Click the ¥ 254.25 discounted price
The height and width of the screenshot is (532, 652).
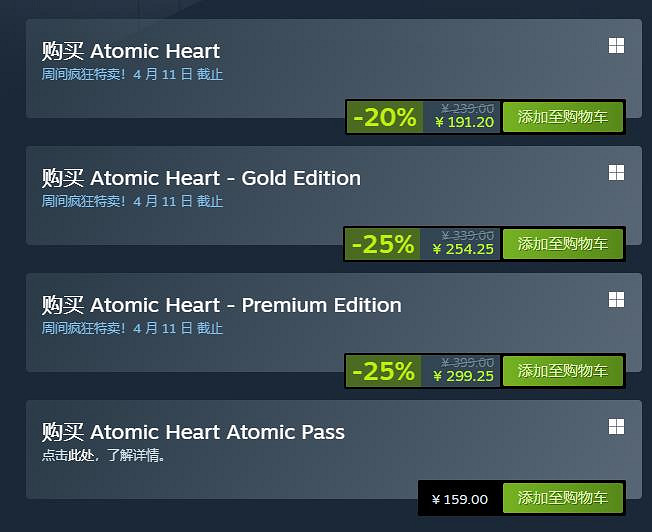pos(464,249)
